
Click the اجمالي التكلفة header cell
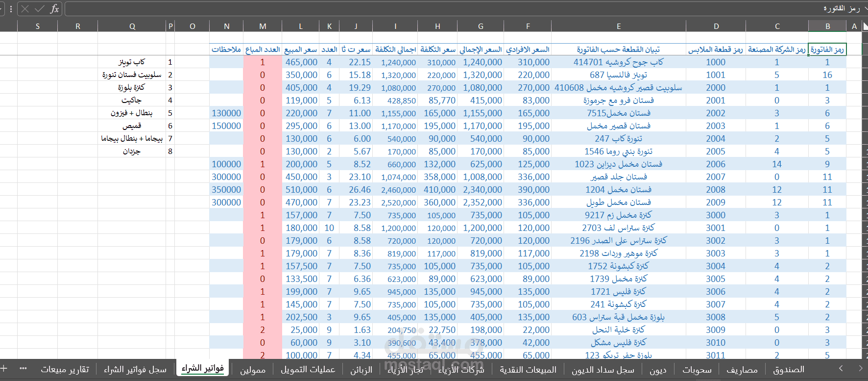click(x=395, y=50)
